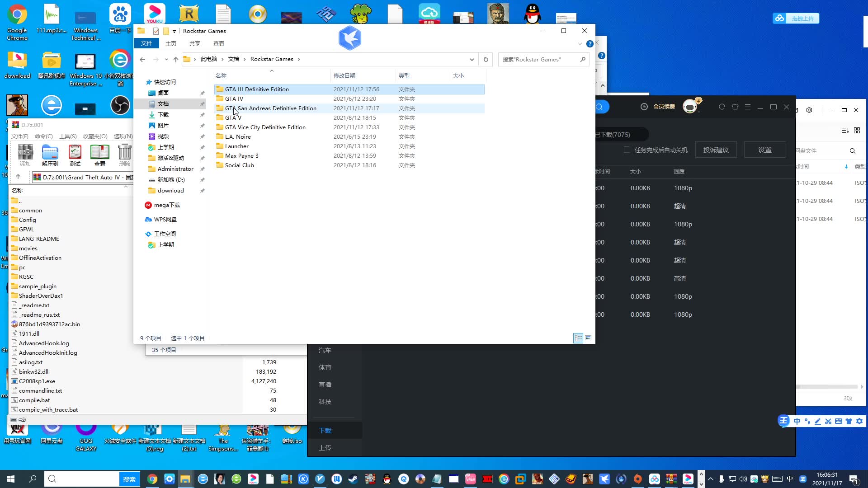Click the 添加 add button in 7-Zip

(25, 155)
